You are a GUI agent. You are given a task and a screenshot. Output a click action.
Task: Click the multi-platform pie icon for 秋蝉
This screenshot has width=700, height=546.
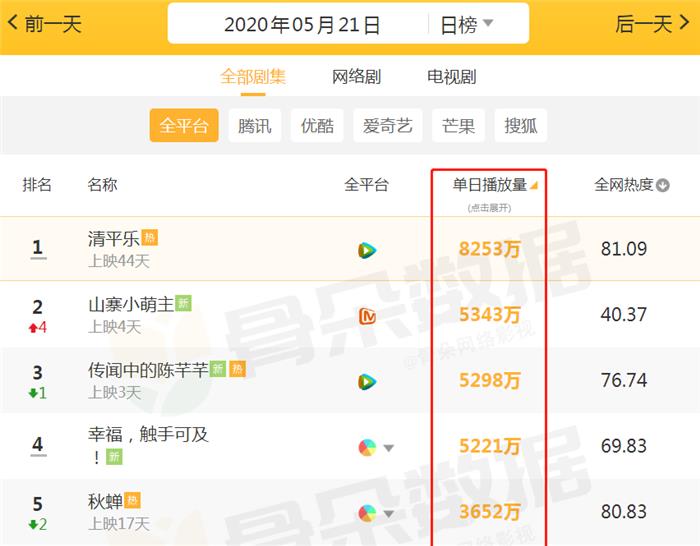click(x=367, y=513)
